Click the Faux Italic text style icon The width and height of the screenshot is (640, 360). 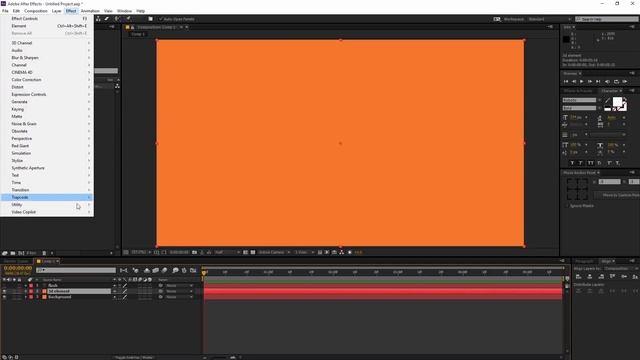[x=581, y=163]
